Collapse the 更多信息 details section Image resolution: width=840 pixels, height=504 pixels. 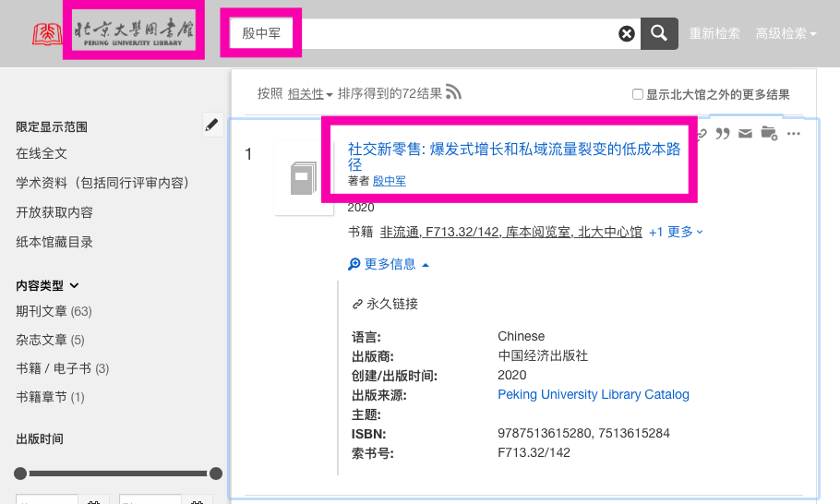point(389,264)
